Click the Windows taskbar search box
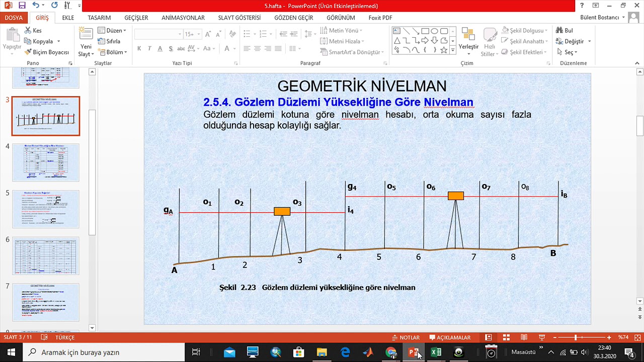Image resolution: width=644 pixels, height=362 pixels. [x=104, y=352]
